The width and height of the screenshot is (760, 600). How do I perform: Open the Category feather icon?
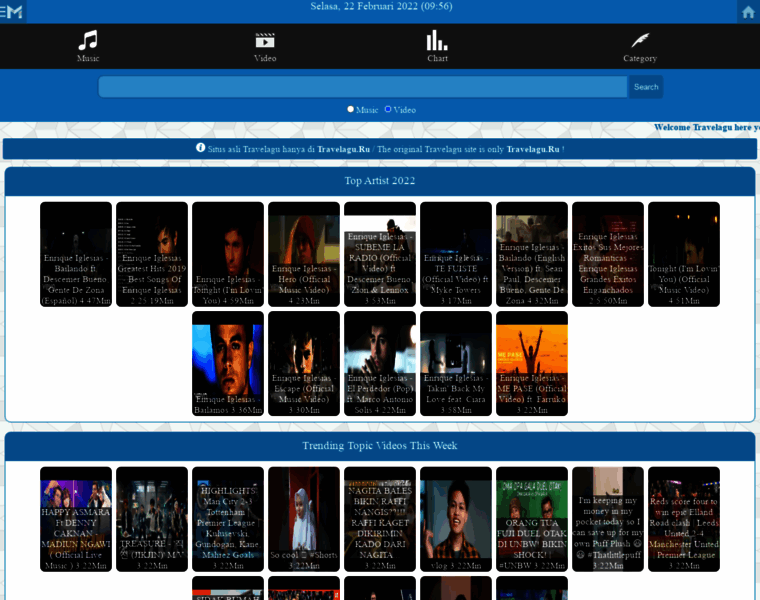point(640,41)
